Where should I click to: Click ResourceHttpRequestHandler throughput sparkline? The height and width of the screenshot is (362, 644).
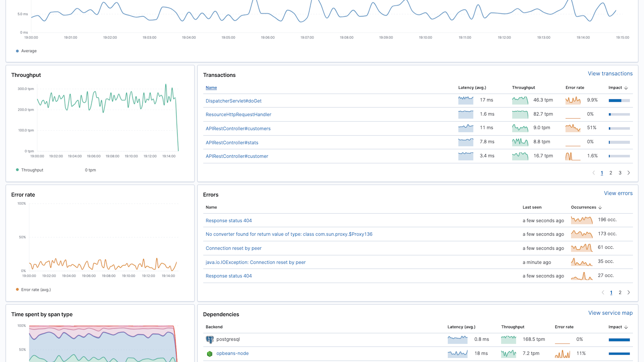[x=520, y=114]
